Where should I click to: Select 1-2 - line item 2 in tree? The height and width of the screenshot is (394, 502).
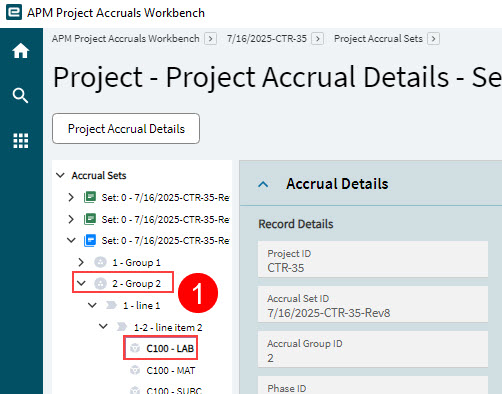click(x=168, y=327)
